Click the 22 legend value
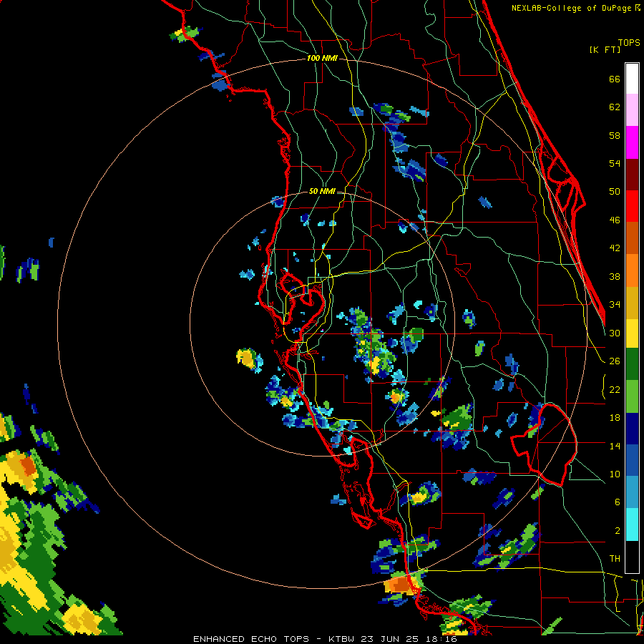Image resolution: width=644 pixels, height=644 pixels. [615, 390]
